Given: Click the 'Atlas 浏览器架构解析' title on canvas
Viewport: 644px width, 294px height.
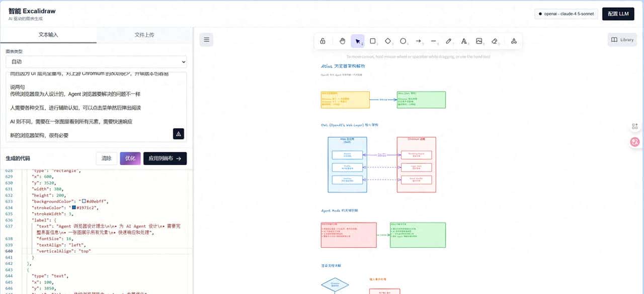Looking at the screenshot, I should click(343, 66).
